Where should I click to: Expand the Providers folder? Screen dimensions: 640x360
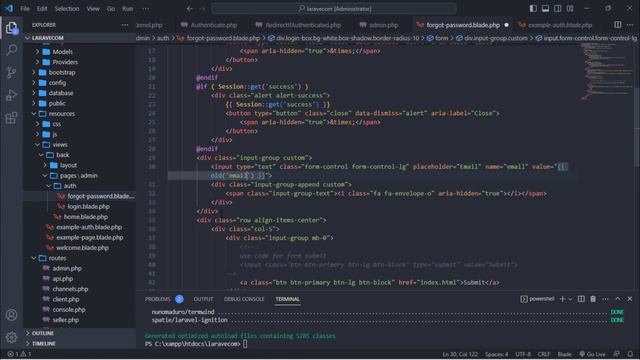(x=79, y=62)
